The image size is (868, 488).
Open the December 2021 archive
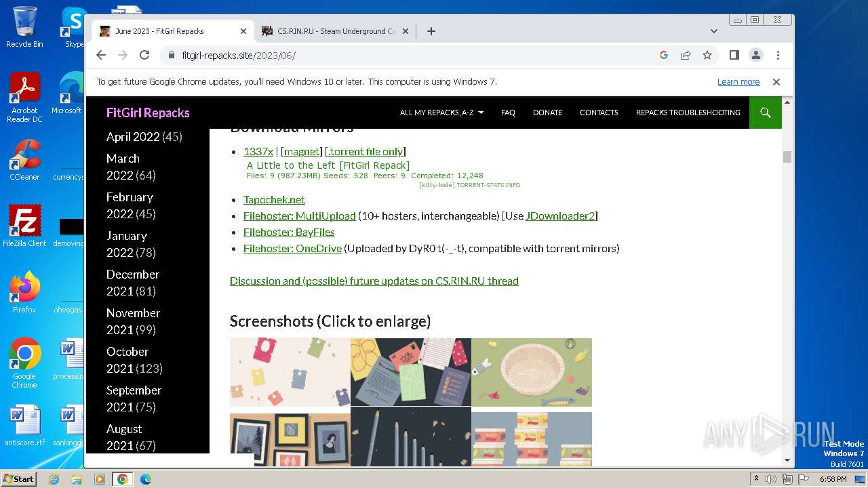point(133,283)
